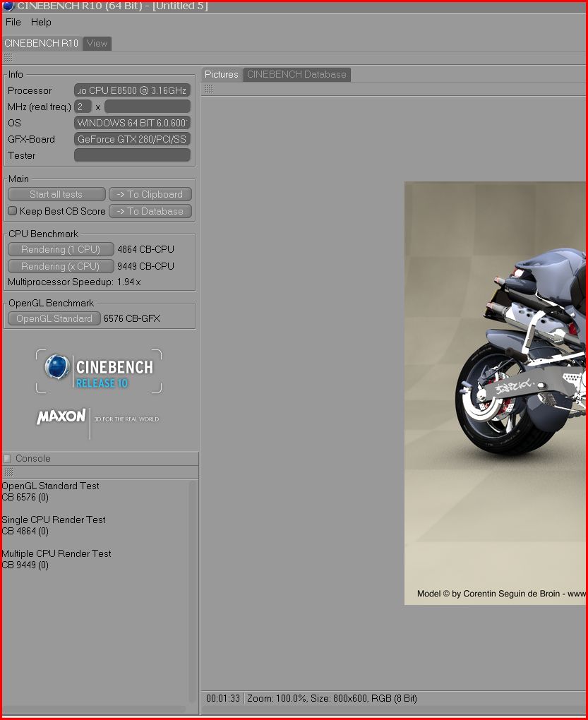Switch to the CINEBENCH R10 tab
Viewport: 588px width, 720px height.
coord(42,43)
